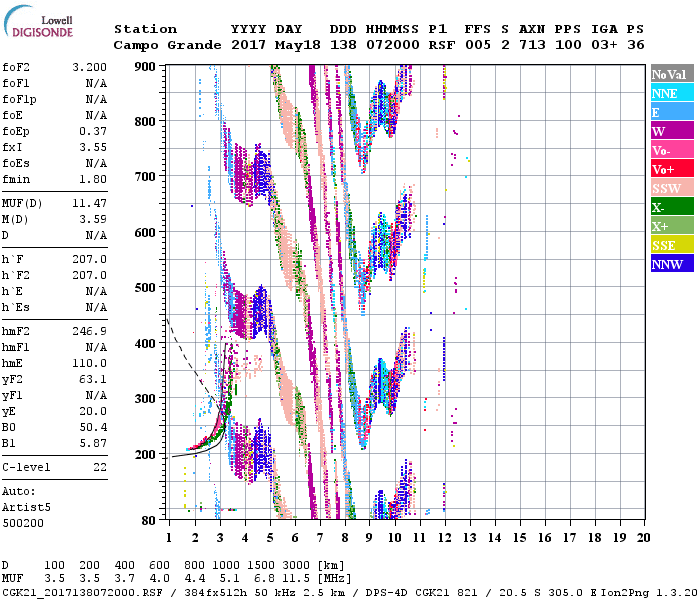The height and width of the screenshot is (600, 700).
Task: Click the foF2 value 3.200
Action: (x=89, y=67)
